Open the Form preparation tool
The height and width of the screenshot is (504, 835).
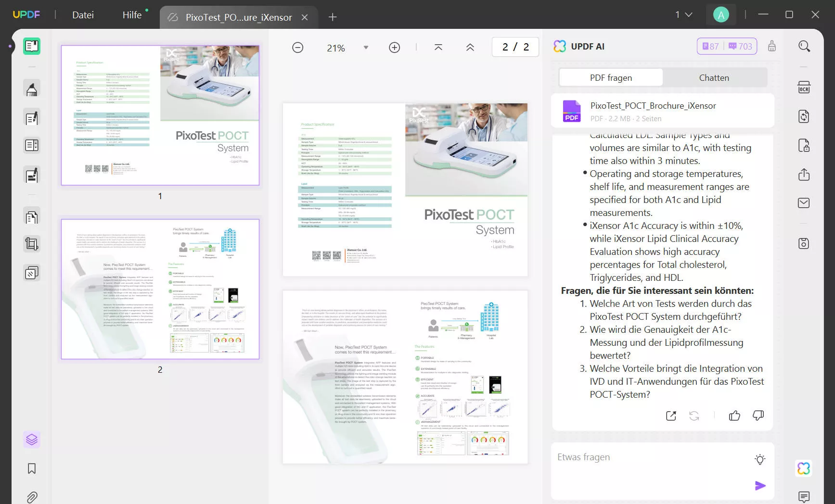[32, 145]
